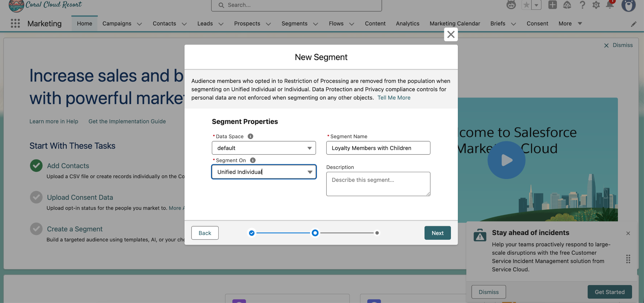This screenshot has height=303, width=644.
Task: Click the search magnifier icon
Action: 221,5
